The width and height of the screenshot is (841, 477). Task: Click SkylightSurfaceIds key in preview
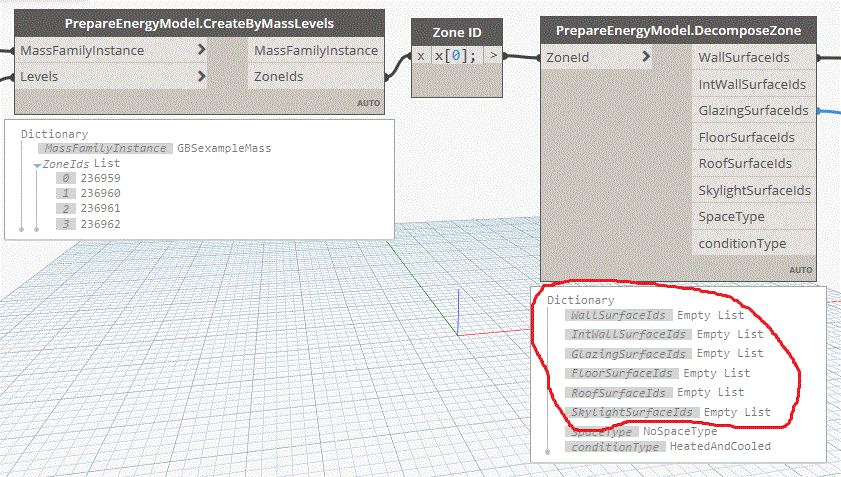632,412
